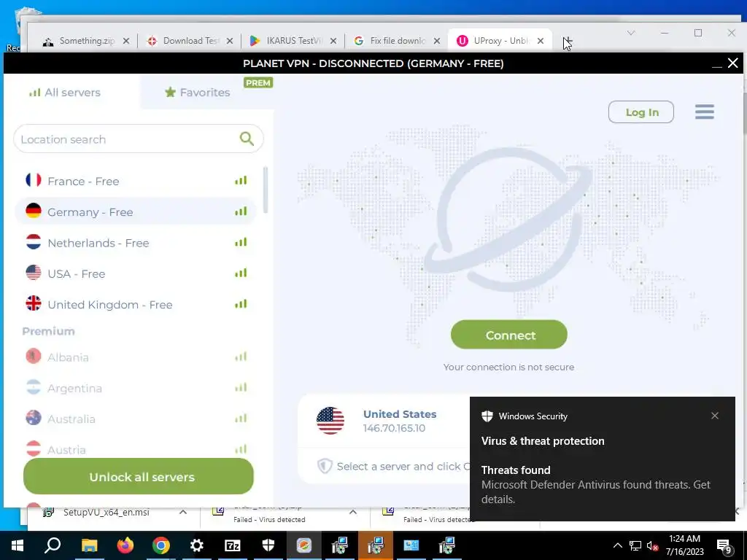Click the PREM badge near Favorites
The width and height of the screenshot is (747, 560).
click(258, 83)
